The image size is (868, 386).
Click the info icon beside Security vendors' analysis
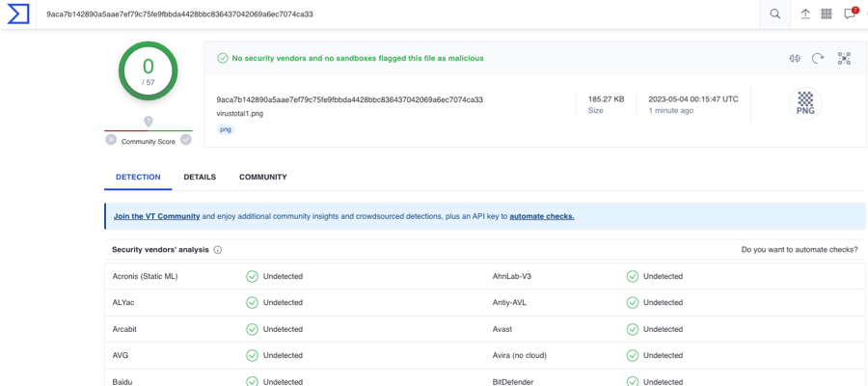tap(218, 250)
